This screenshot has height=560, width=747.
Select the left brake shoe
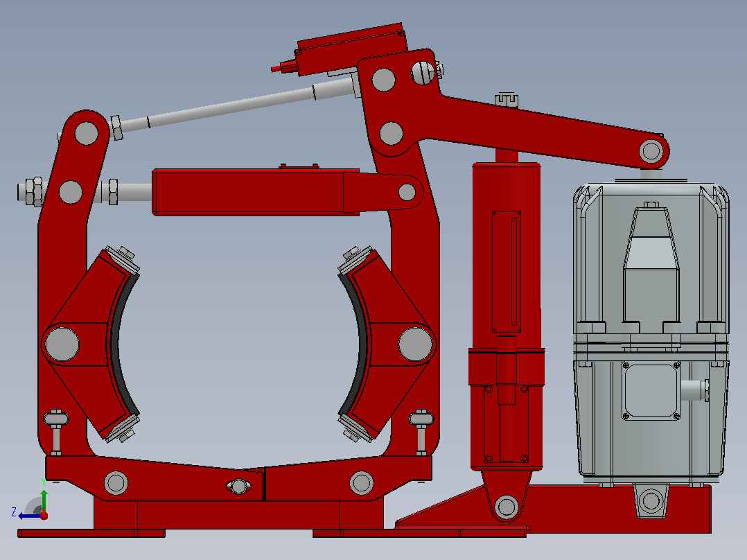(x=91, y=344)
